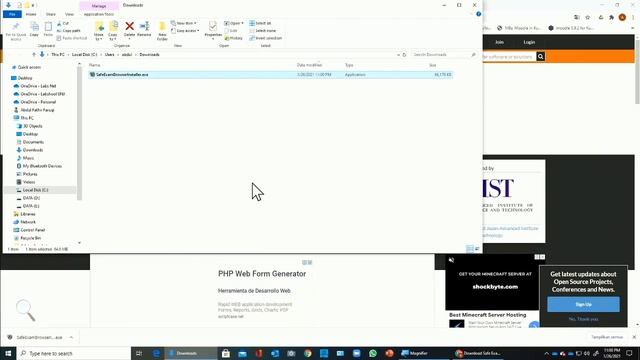The width and height of the screenshot is (640, 360).
Task: Click Paste shortcut in ribbon
Action: (72, 38)
